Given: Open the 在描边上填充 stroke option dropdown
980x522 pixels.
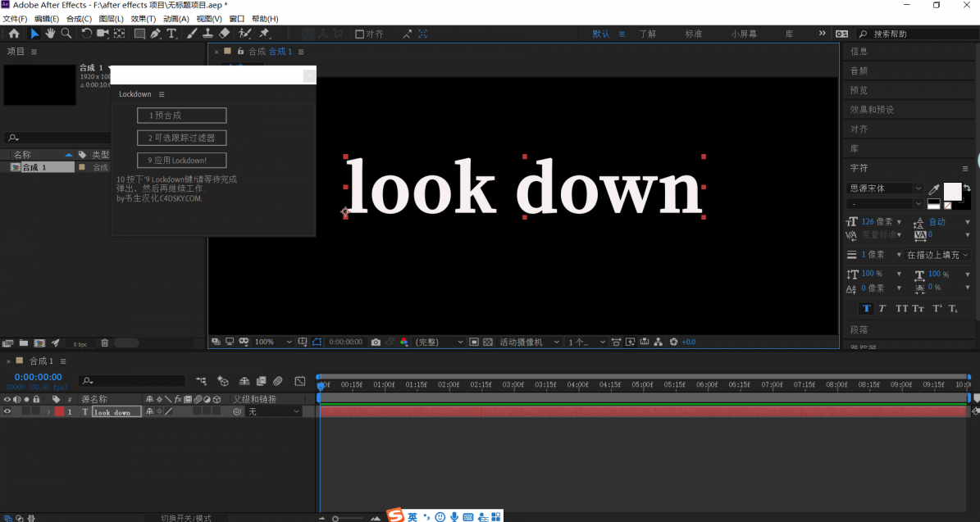Looking at the screenshot, I should click(937, 255).
